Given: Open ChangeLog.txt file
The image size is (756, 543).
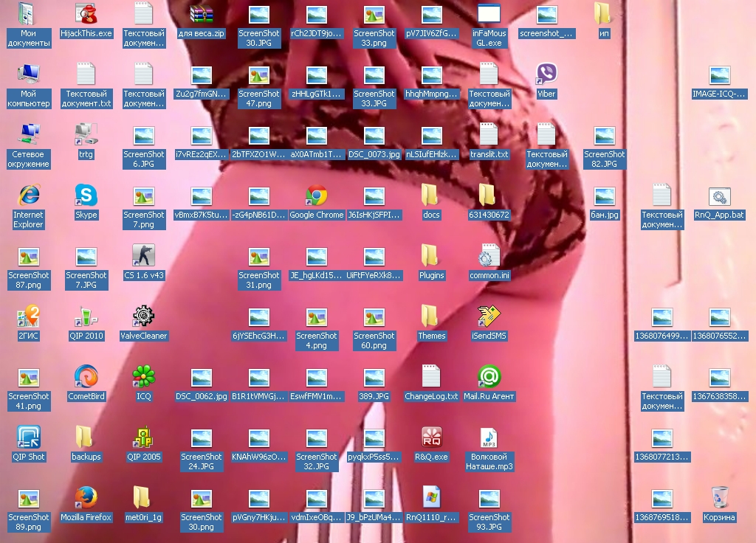Looking at the screenshot, I should [x=431, y=377].
